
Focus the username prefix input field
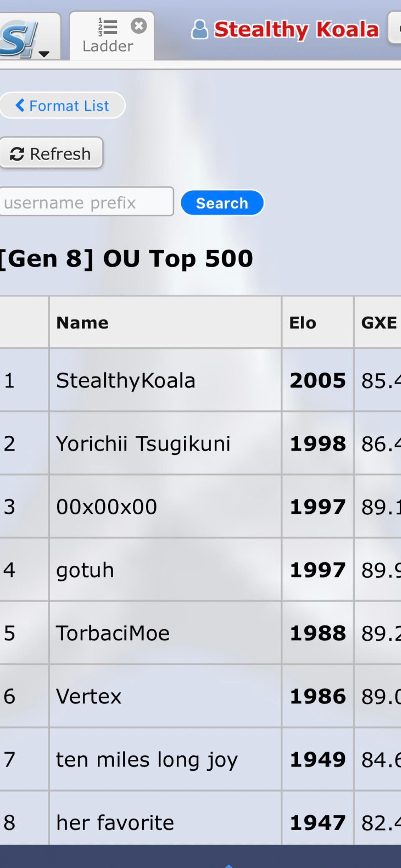point(86,202)
